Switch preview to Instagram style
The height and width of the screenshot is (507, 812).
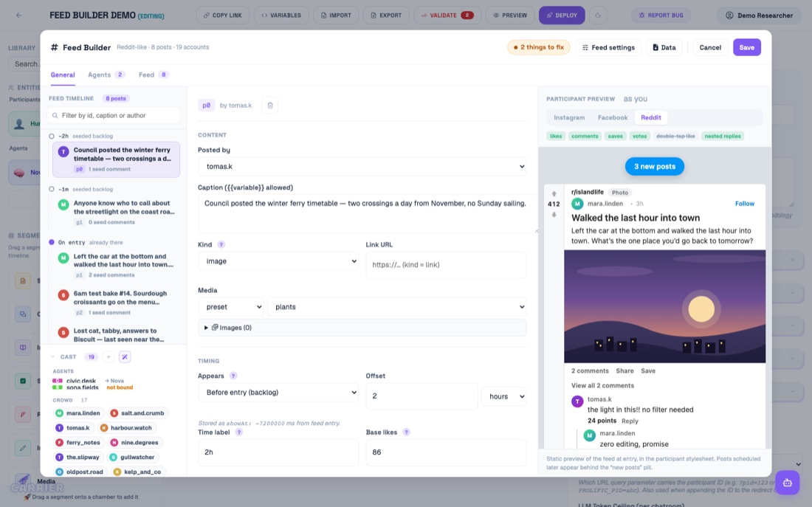(569, 117)
